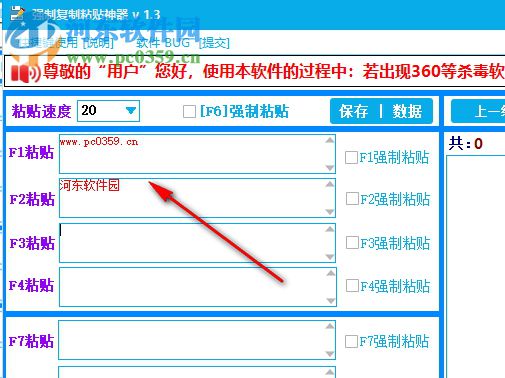The image size is (505, 378).
Task: Click the F7粘贴 label
Action: click(x=31, y=341)
